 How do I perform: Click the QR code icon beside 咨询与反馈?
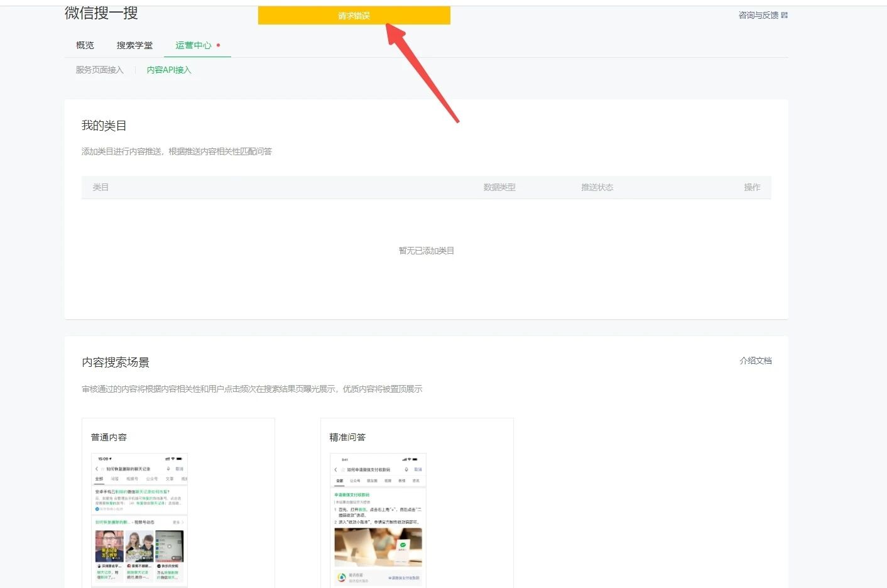point(785,15)
